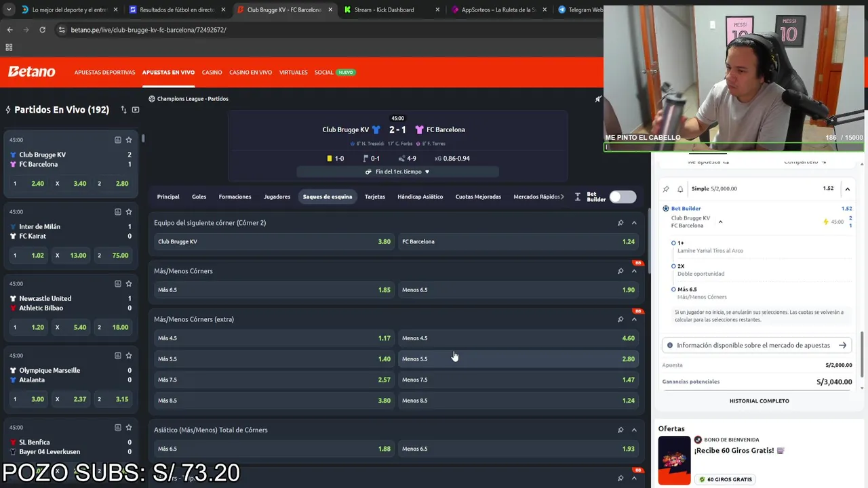Open stats icon on Inter de Milán card
The image size is (868, 488).
[x=117, y=211]
